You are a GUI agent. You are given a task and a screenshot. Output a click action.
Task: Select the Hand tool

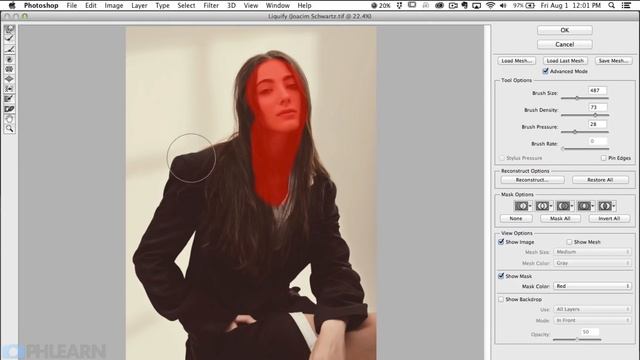pyautogui.click(x=9, y=119)
